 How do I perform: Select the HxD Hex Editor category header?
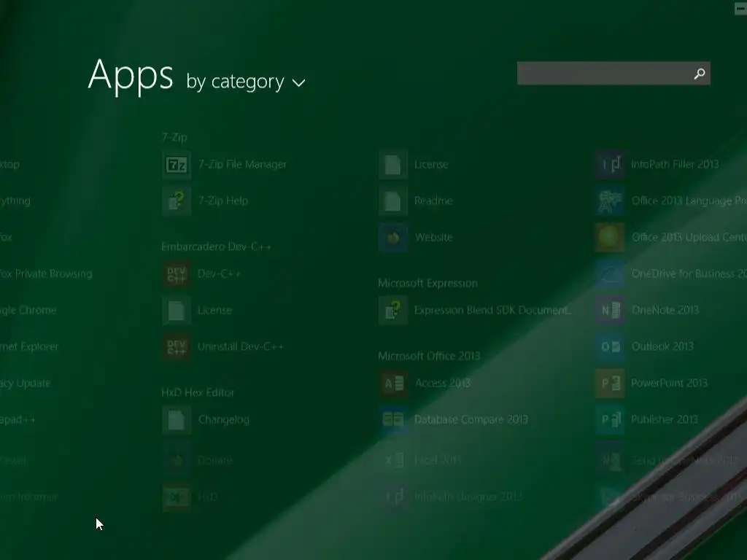coord(198,392)
